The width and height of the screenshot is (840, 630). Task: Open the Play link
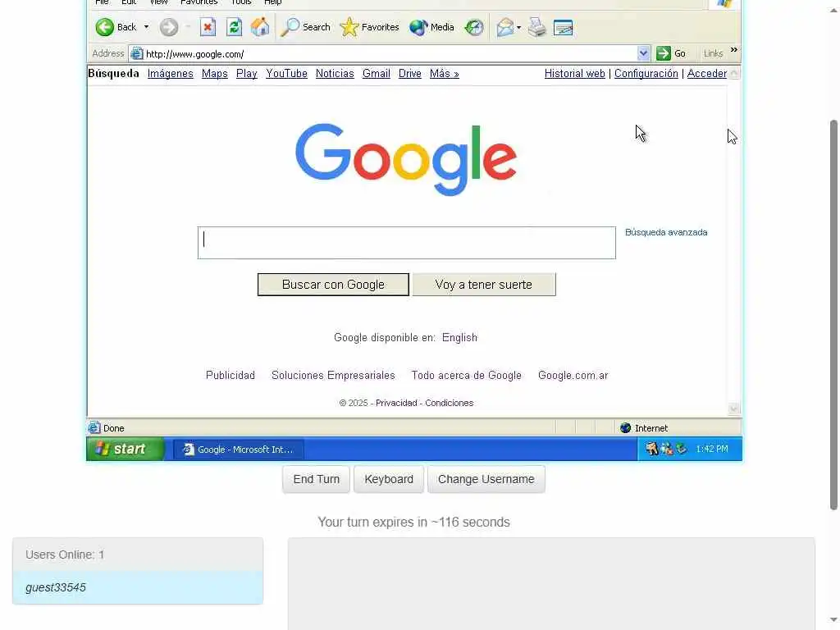click(x=246, y=73)
